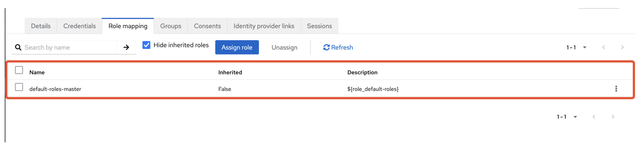Submit search with the arrow icon
This screenshot has width=644, height=148.
click(x=126, y=47)
